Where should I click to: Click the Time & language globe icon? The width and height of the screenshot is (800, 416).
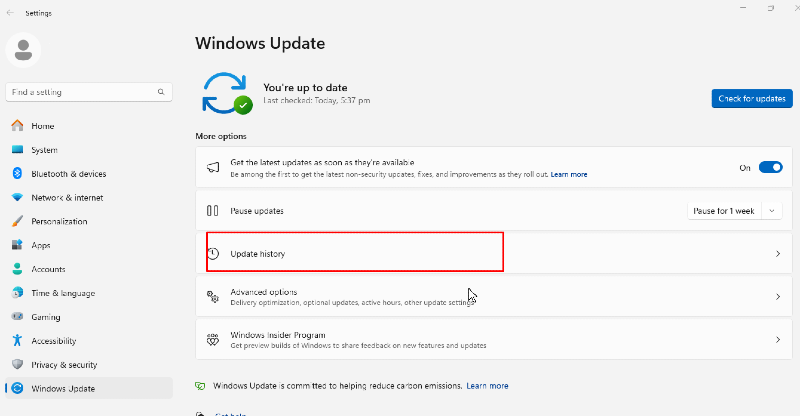tap(17, 292)
